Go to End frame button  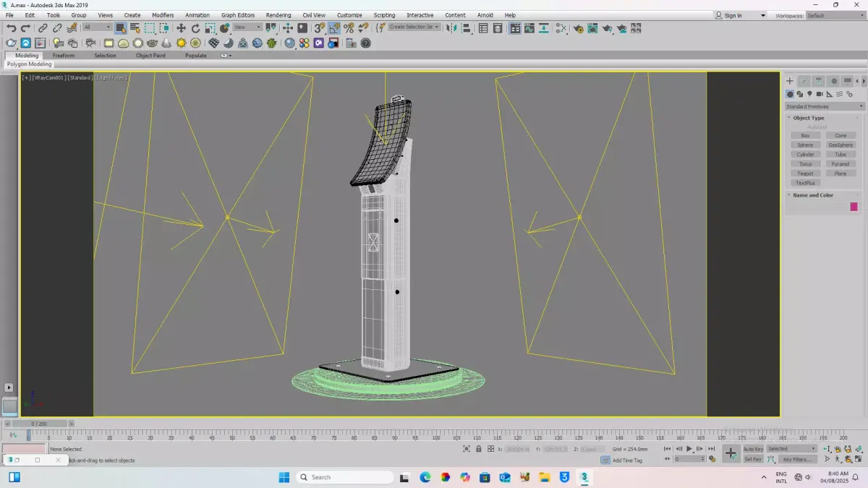pyautogui.click(x=712, y=449)
